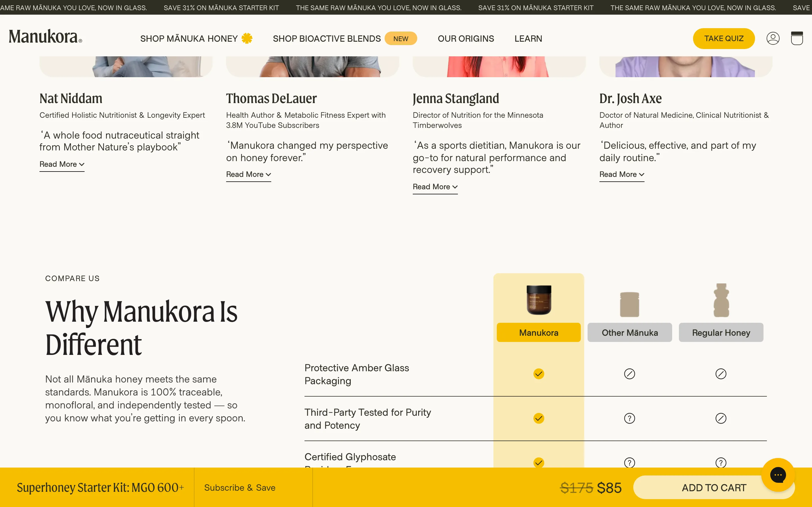Click Add to Cart button

[714, 488]
